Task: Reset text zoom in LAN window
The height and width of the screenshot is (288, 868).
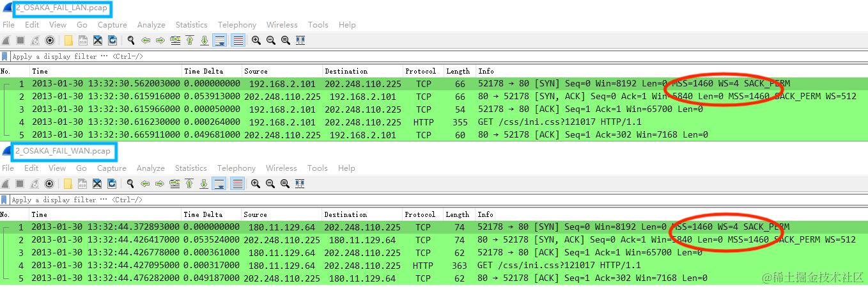Action: click(286, 40)
